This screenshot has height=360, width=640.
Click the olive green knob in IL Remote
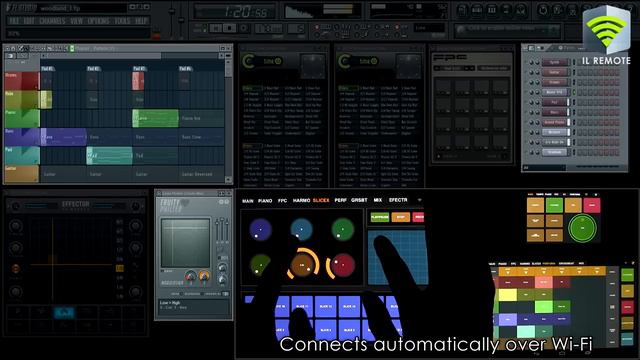(260, 265)
